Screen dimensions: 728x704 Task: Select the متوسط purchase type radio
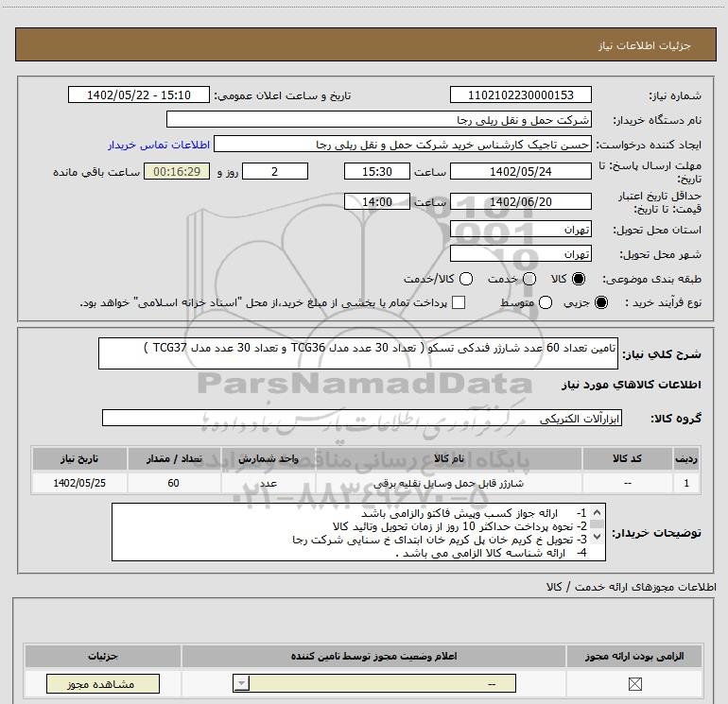pos(546,302)
